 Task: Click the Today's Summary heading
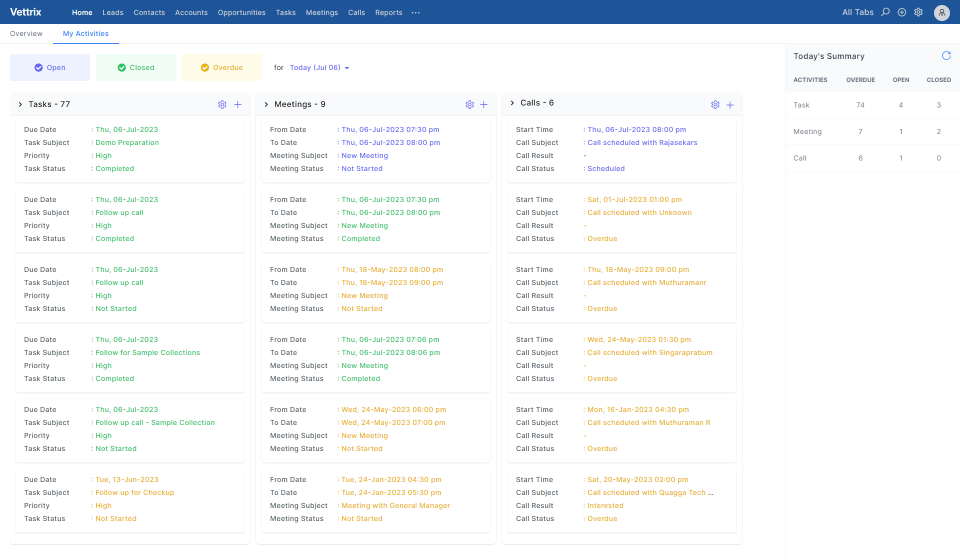click(828, 56)
